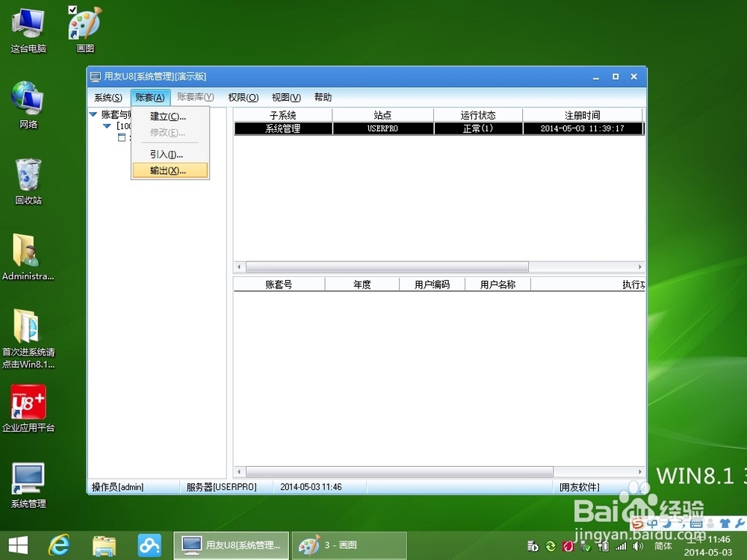Screen dimensions: 747x560
Task: Choose 引入(I)... from the 账套 menu
Action: tap(170, 155)
